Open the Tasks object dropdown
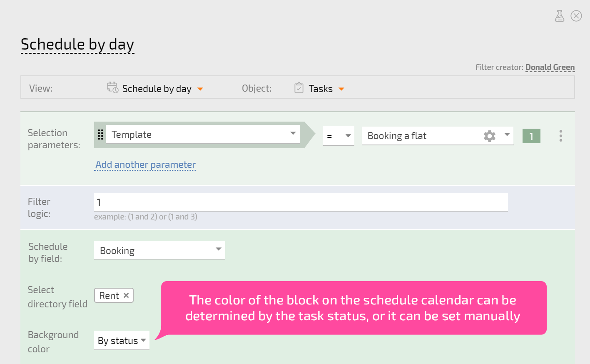The height and width of the screenshot is (364, 590). 319,88
